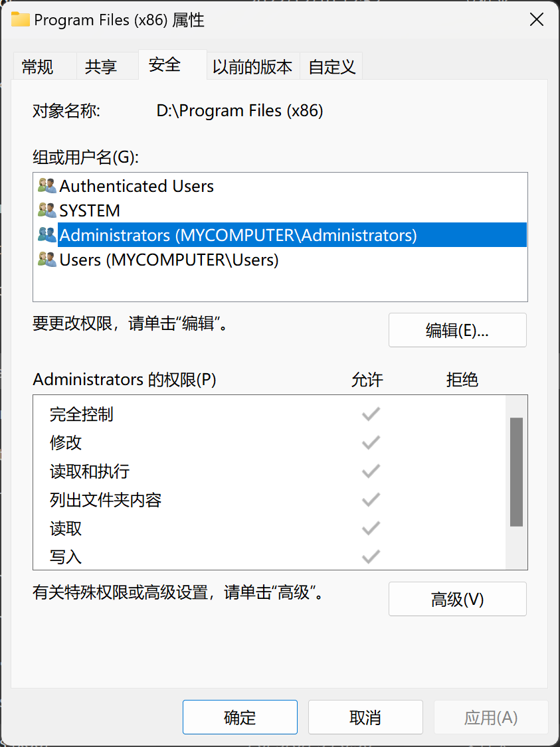Click the 完全控制 allow checkmark
Screen dimensions: 560x747
[370, 414]
